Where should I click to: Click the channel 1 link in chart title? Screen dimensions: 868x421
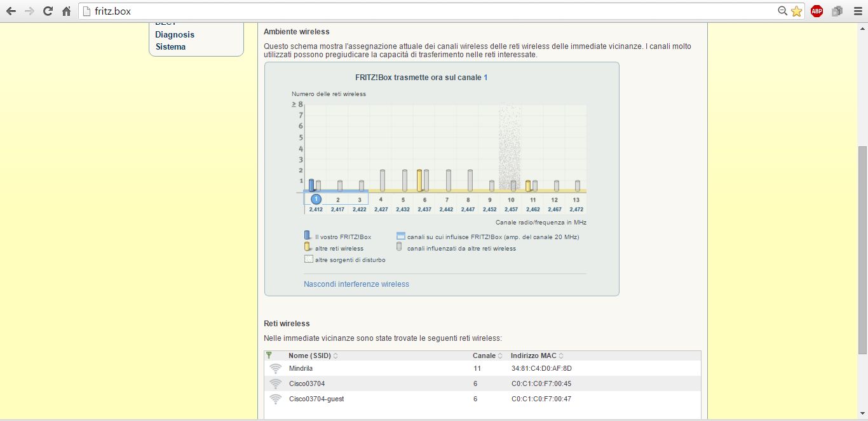(485, 78)
